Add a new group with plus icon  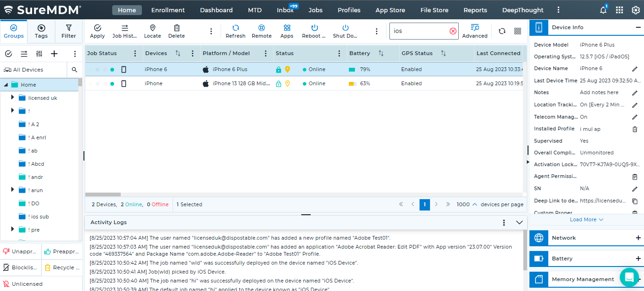(x=54, y=54)
